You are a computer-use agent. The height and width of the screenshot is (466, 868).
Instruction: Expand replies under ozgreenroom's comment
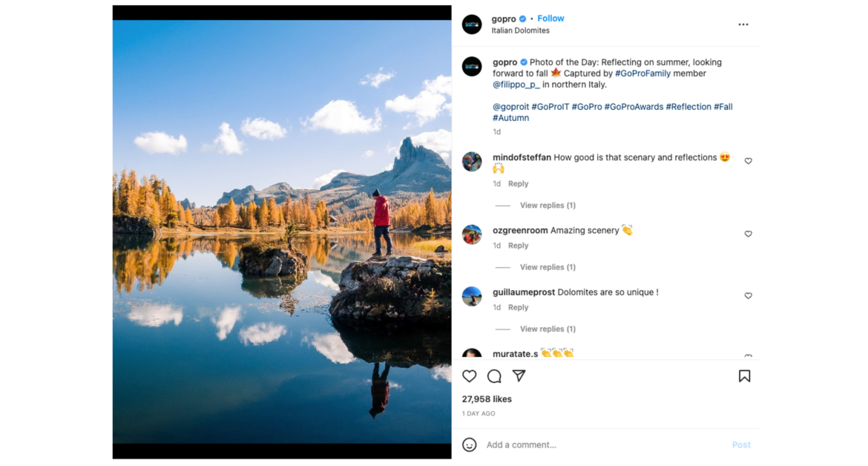tap(547, 266)
